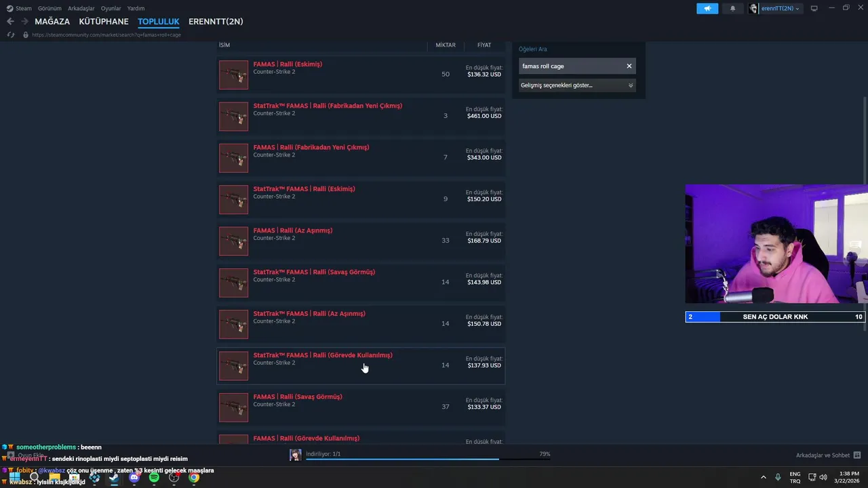Open the Oyunlar menu
The width and height of the screenshot is (868, 488).
click(x=111, y=8)
